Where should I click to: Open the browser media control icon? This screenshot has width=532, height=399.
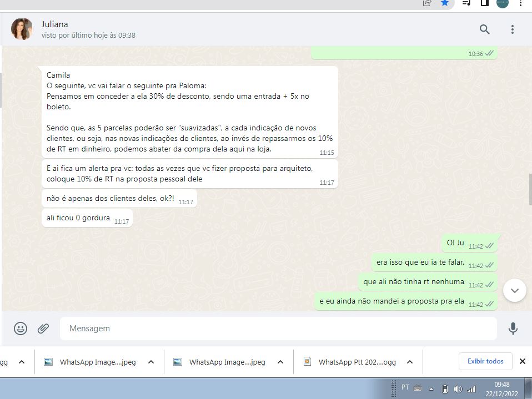(466, 3)
